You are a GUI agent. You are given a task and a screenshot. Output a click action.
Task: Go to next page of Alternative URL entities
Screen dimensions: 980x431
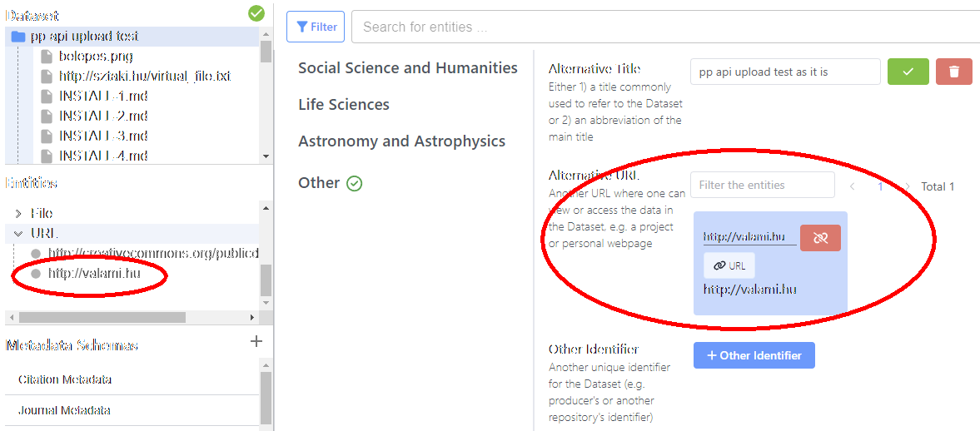(907, 186)
